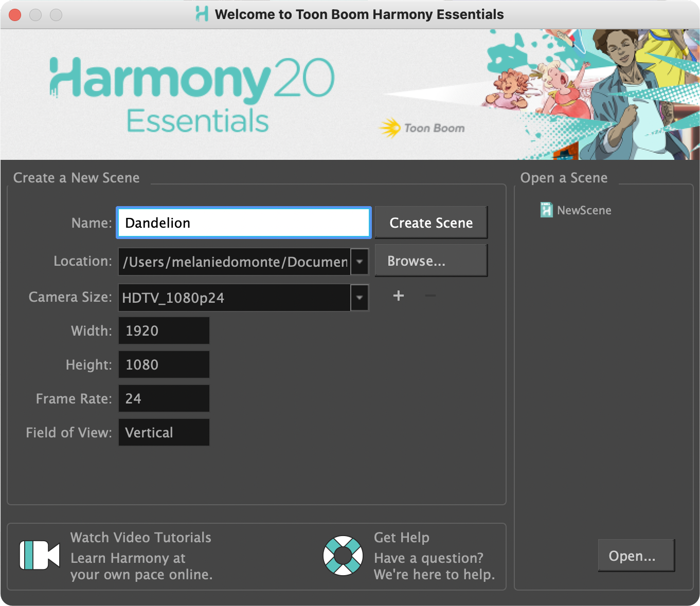Image resolution: width=700 pixels, height=606 pixels.
Task: Open the Camera Size dropdown
Action: click(359, 298)
